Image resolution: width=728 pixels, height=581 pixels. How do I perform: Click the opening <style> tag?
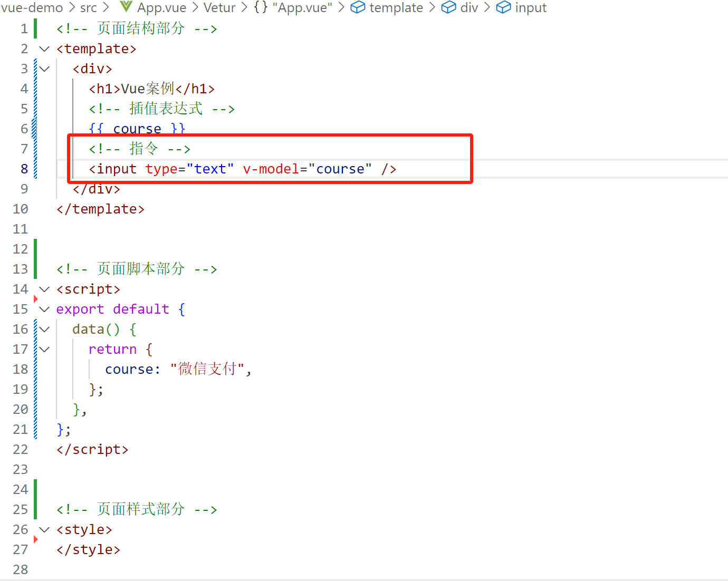tap(84, 529)
